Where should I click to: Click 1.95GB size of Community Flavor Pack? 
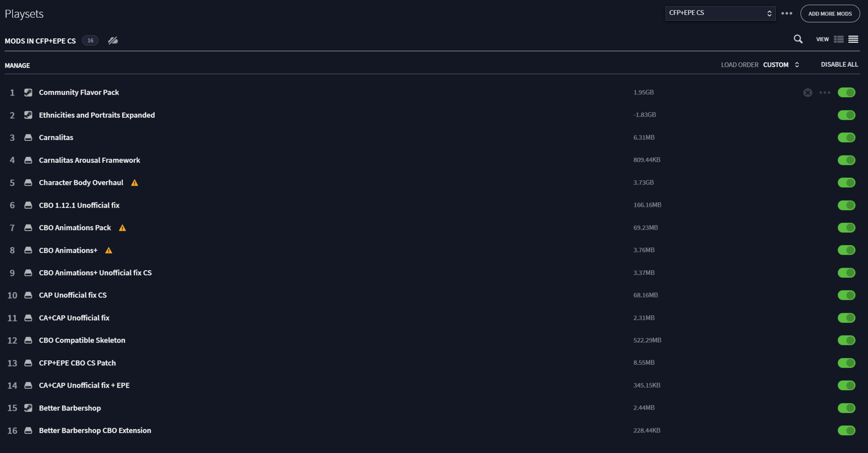(x=643, y=93)
